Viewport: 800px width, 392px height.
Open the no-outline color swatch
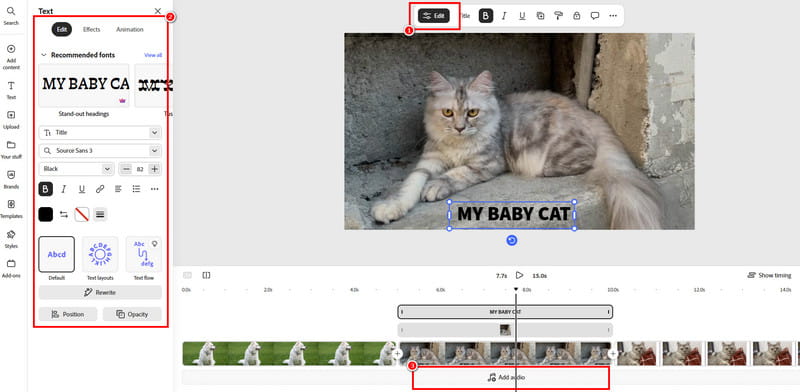[82, 214]
